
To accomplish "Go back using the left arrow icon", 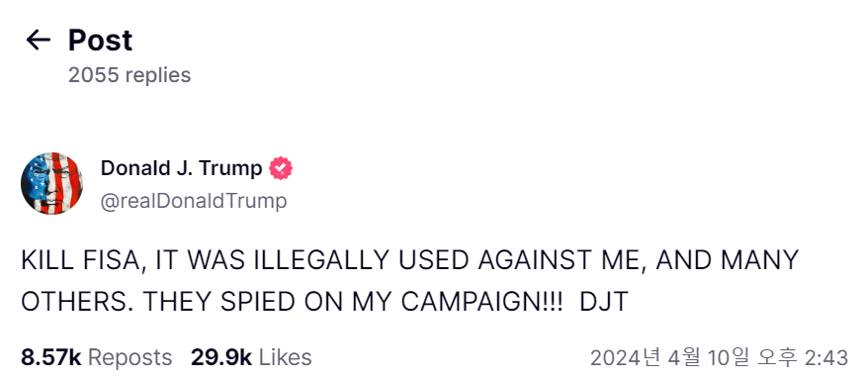I will pyautogui.click(x=39, y=40).
